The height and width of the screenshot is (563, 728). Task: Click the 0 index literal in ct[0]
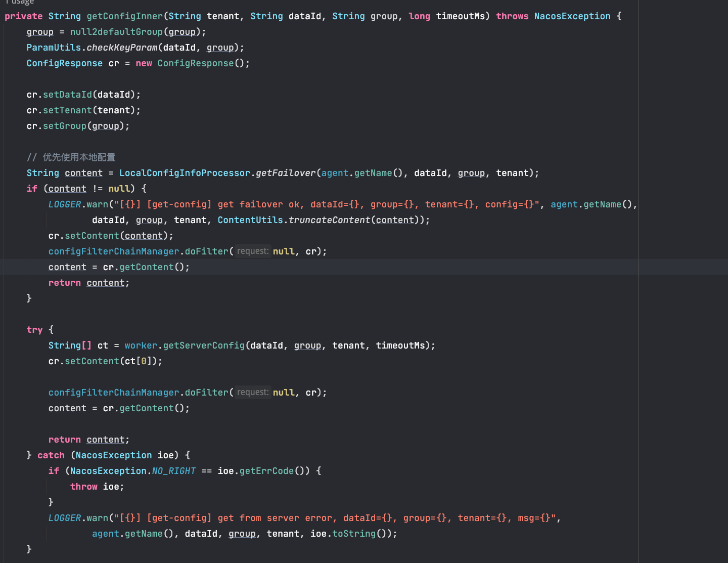click(x=144, y=361)
